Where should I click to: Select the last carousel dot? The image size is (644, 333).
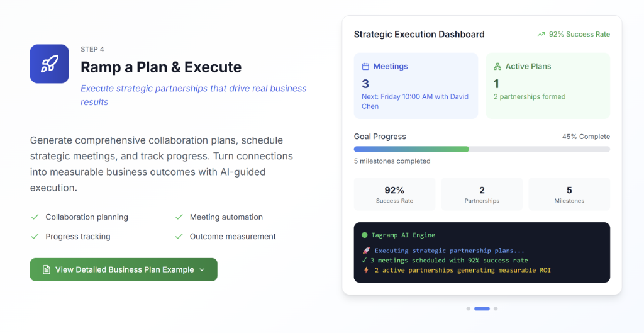coord(496,308)
